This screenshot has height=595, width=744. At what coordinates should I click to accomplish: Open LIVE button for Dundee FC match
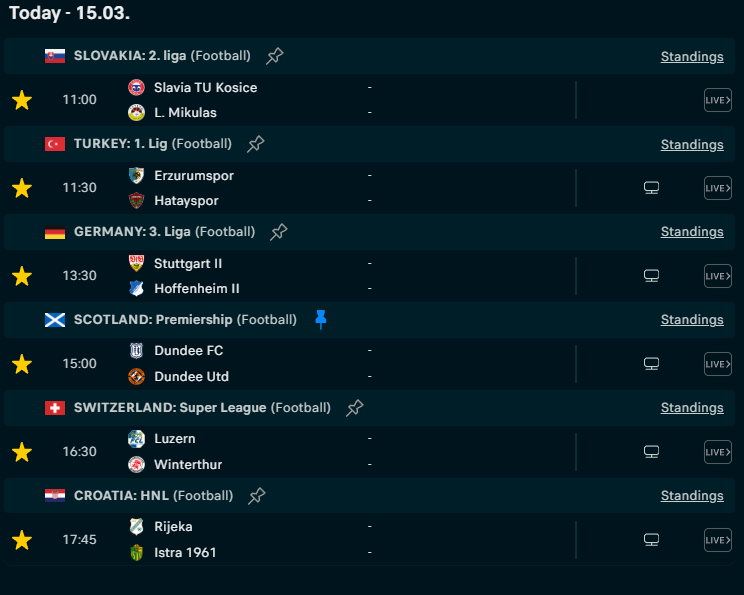click(717, 364)
